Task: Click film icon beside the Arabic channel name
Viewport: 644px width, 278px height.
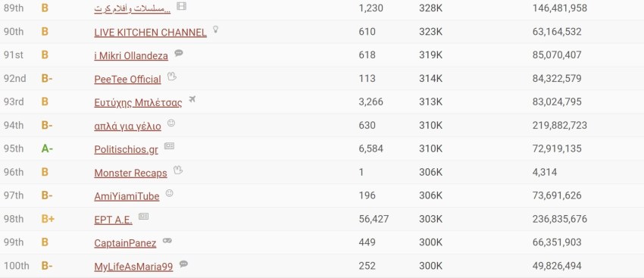Action: pos(181,6)
